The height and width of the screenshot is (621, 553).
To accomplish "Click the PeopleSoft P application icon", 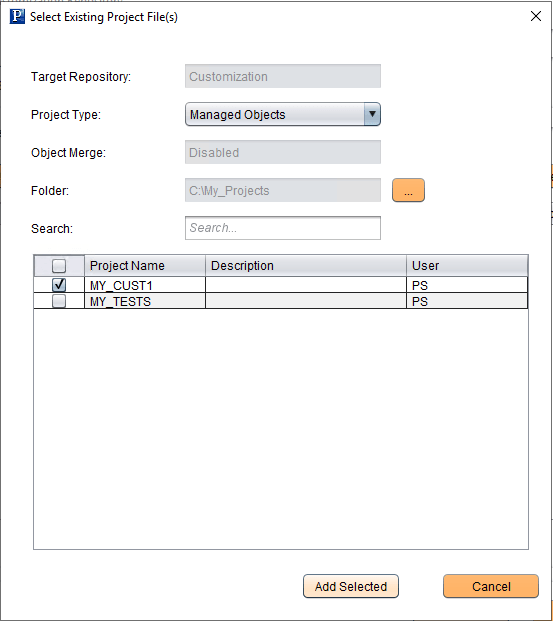I will [x=17, y=17].
